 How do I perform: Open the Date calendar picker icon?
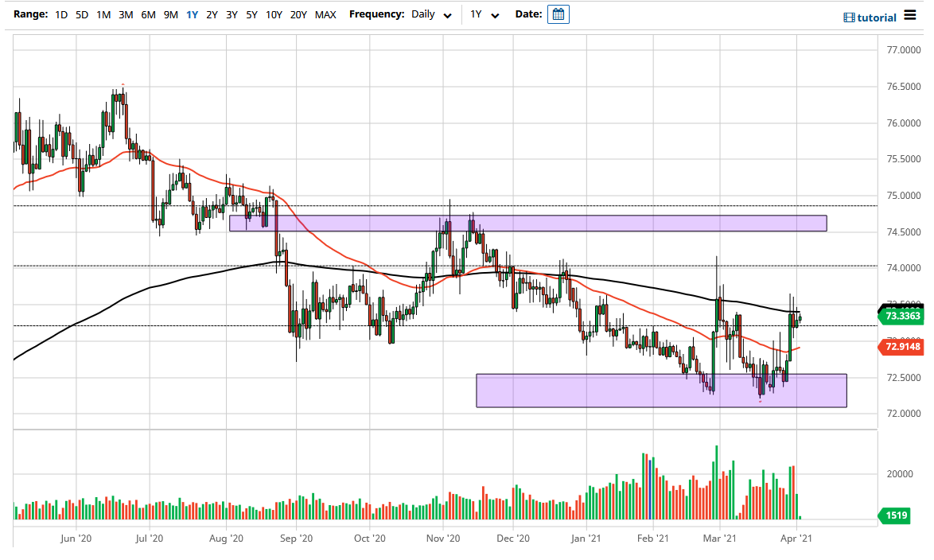558,14
